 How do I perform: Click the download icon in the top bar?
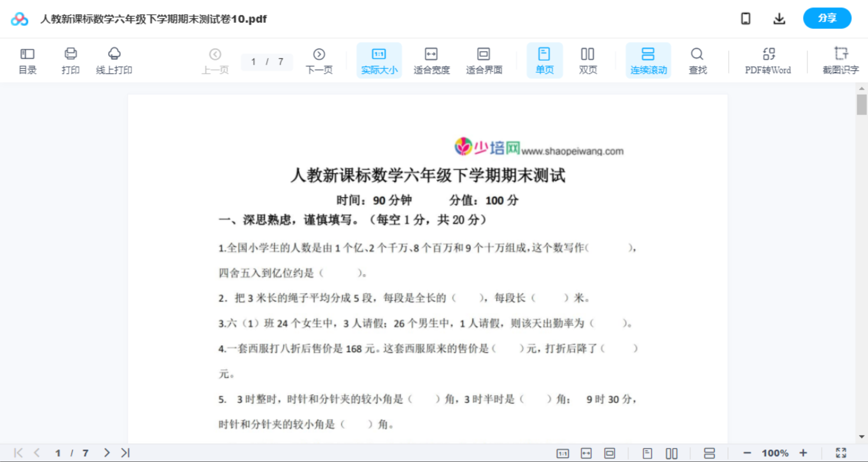(779, 18)
